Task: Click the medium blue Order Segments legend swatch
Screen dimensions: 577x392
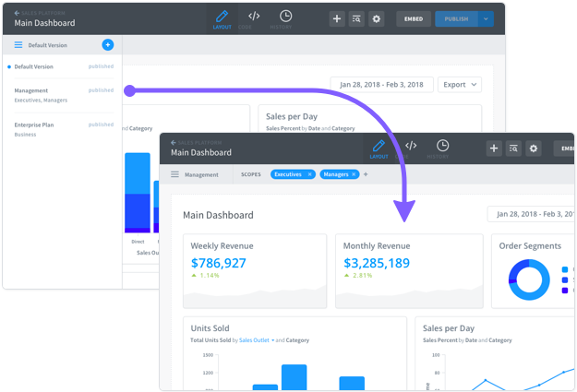Action: coord(565,279)
